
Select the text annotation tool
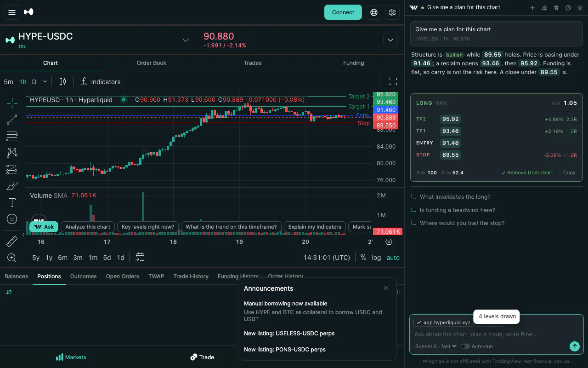(12, 202)
